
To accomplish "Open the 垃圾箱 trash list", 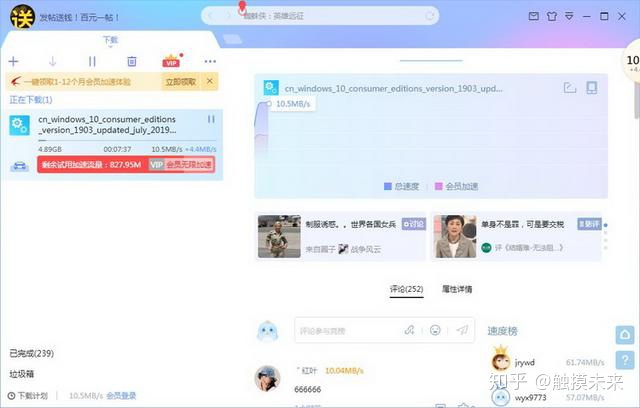I will [22, 374].
